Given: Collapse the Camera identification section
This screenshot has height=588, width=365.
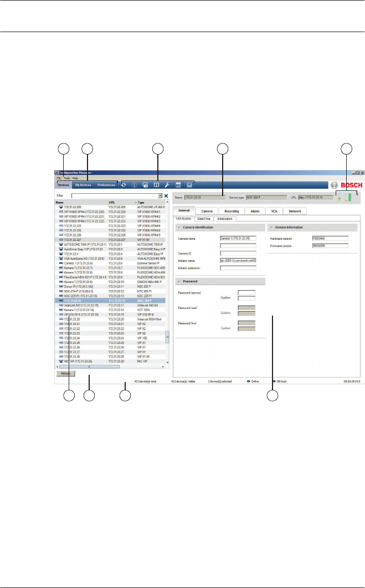Looking at the screenshot, I should pyautogui.click(x=179, y=227).
